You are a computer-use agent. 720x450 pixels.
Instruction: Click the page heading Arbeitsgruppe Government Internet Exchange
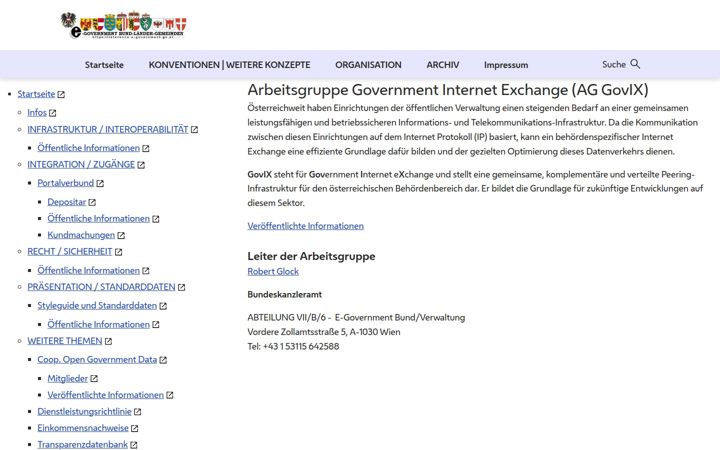point(448,90)
